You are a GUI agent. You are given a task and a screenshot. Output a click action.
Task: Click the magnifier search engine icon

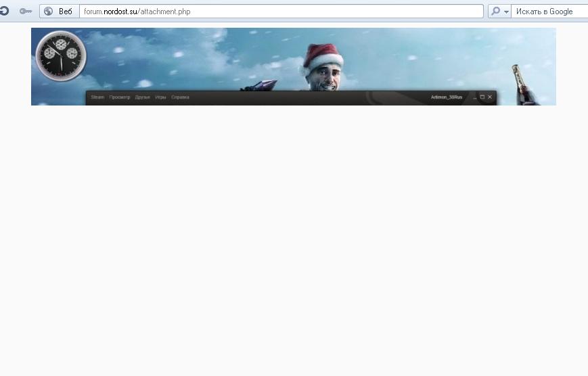pos(496,11)
